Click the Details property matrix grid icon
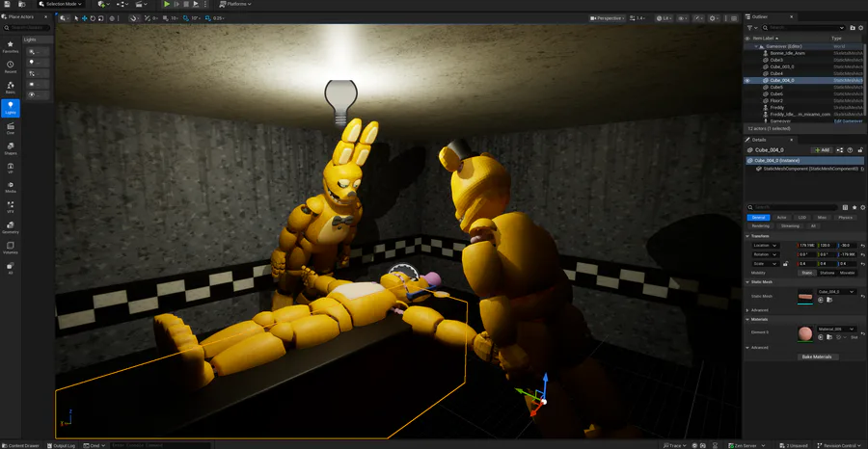868x449 pixels. pyautogui.click(x=845, y=207)
